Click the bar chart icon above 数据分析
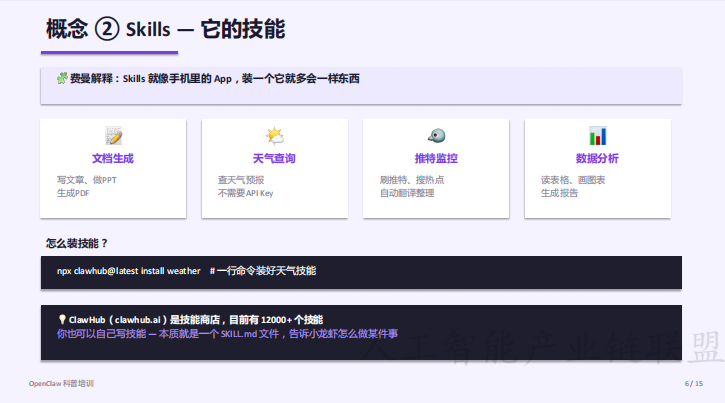This screenshot has width=725, height=403. [x=597, y=136]
